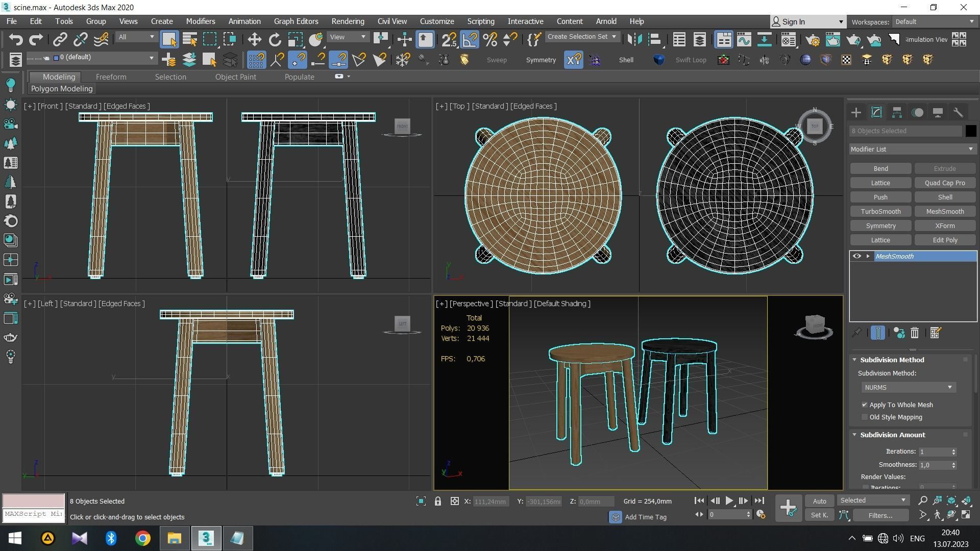Toggle MeshSmooth modifier visibility eye

tap(857, 256)
